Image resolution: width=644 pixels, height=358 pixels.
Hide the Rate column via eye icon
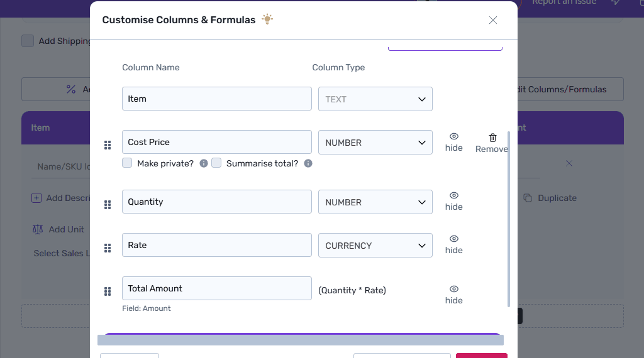454,239
